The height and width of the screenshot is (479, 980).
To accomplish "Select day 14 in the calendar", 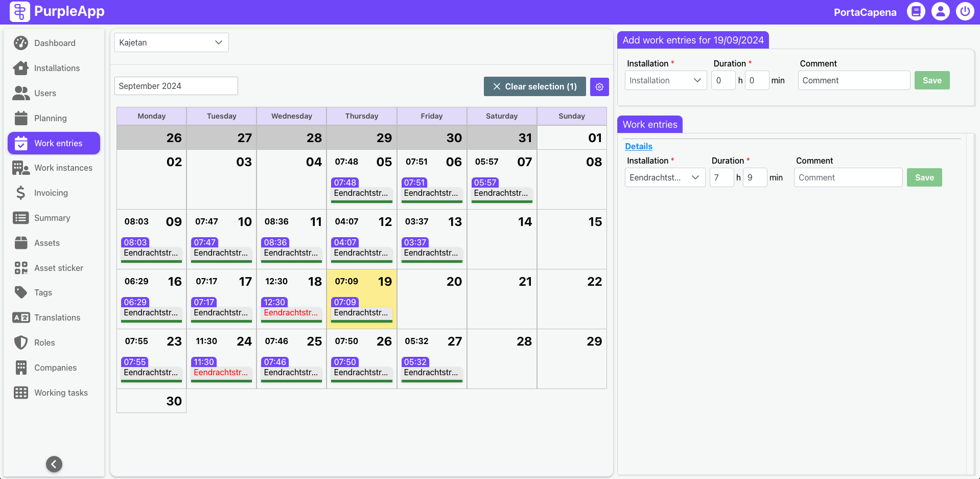I will 502,239.
